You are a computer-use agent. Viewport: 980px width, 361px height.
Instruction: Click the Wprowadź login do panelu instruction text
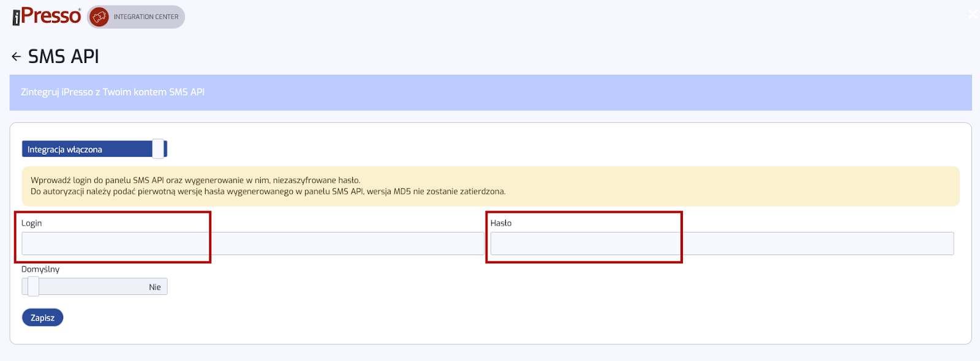click(x=195, y=180)
